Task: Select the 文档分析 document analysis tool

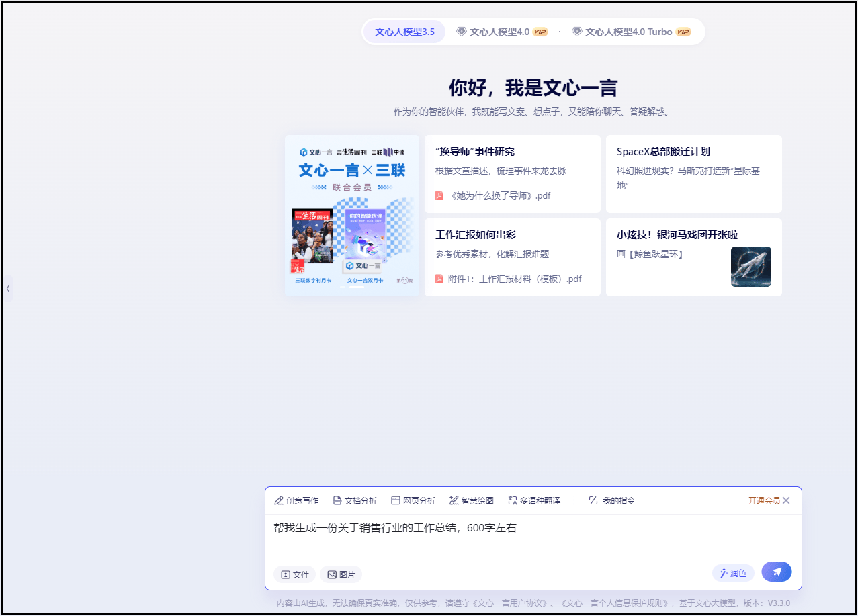Action: pyautogui.click(x=355, y=500)
